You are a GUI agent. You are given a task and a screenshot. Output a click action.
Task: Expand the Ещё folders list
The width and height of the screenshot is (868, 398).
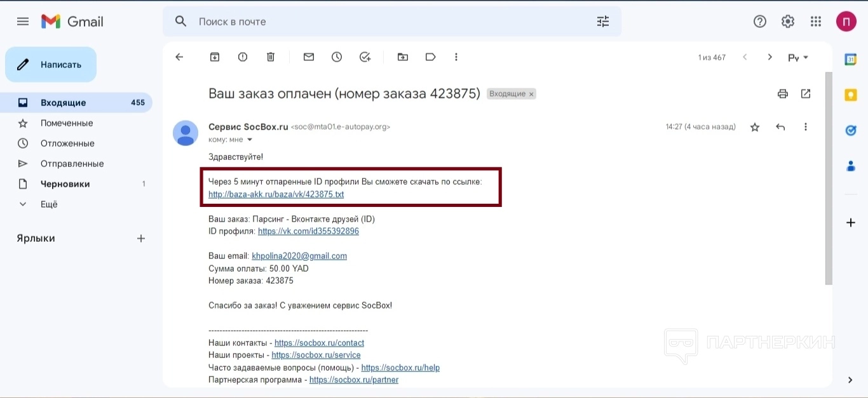click(76, 204)
